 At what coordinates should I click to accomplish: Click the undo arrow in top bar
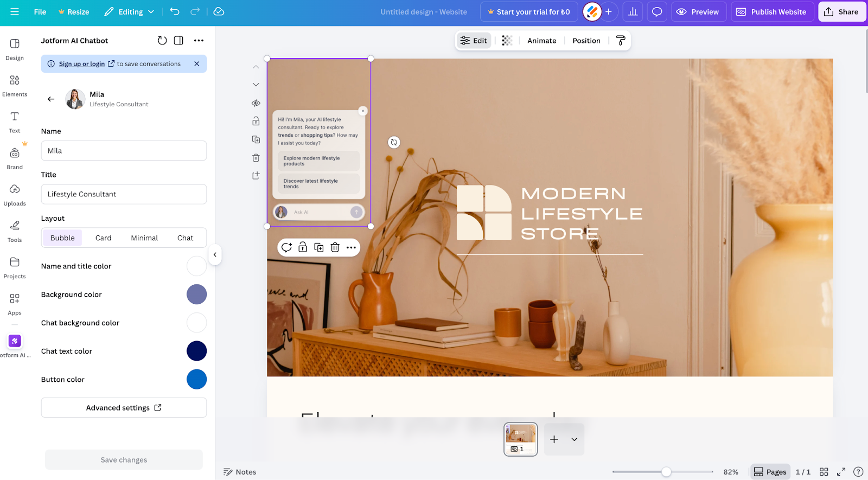pyautogui.click(x=175, y=11)
